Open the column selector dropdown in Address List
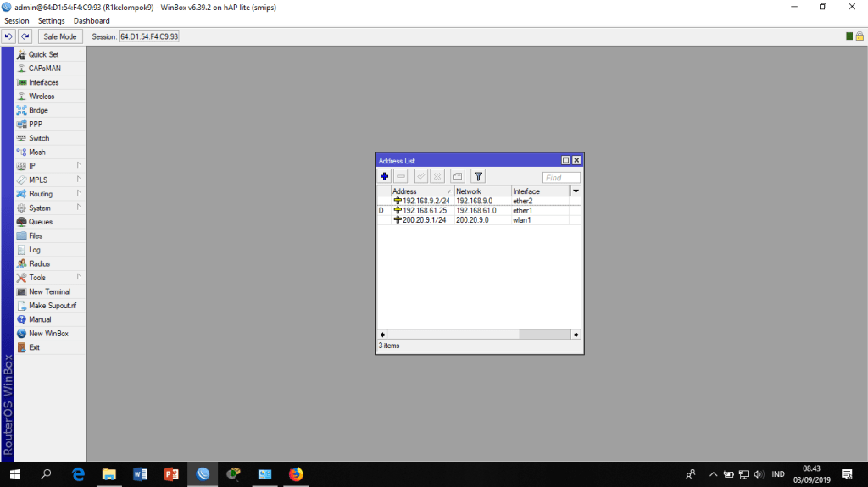Image resolution: width=868 pixels, height=487 pixels. coord(576,191)
